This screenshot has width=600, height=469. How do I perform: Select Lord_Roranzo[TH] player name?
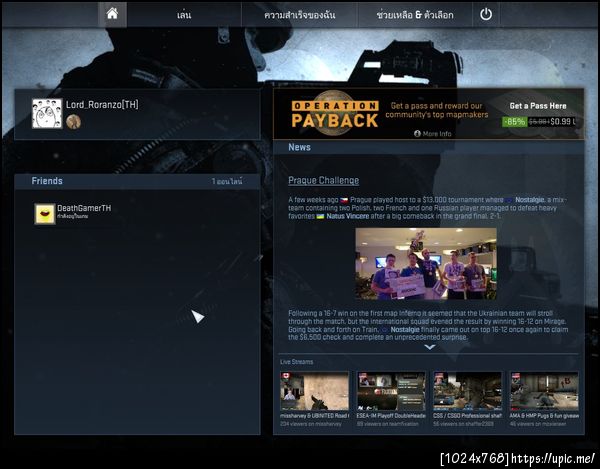click(102, 104)
